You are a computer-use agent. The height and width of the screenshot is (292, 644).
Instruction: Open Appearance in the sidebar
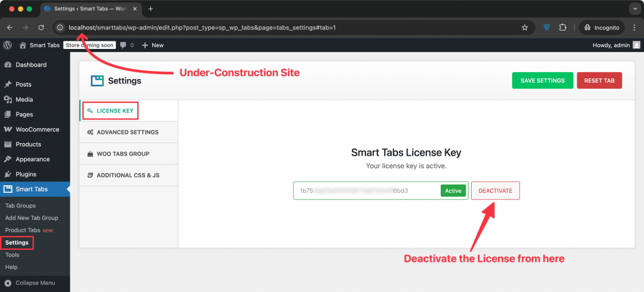click(x=35, y=159)
